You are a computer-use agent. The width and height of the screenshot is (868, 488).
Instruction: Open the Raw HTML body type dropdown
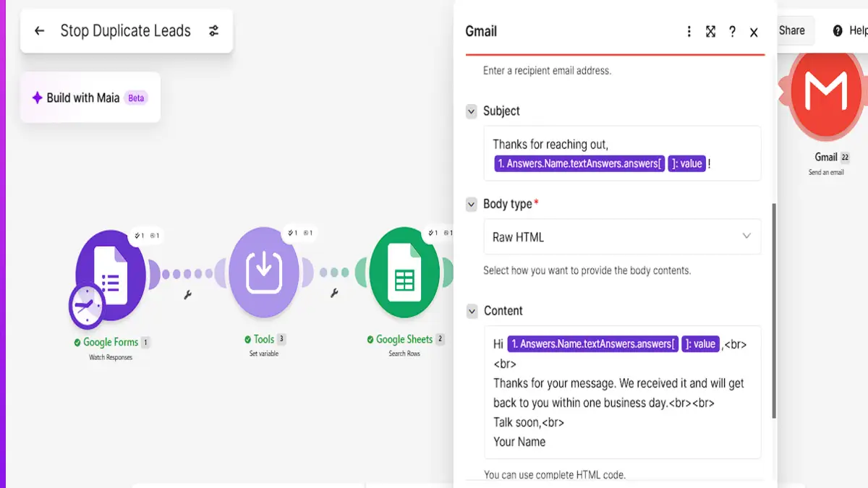point(622,236)
